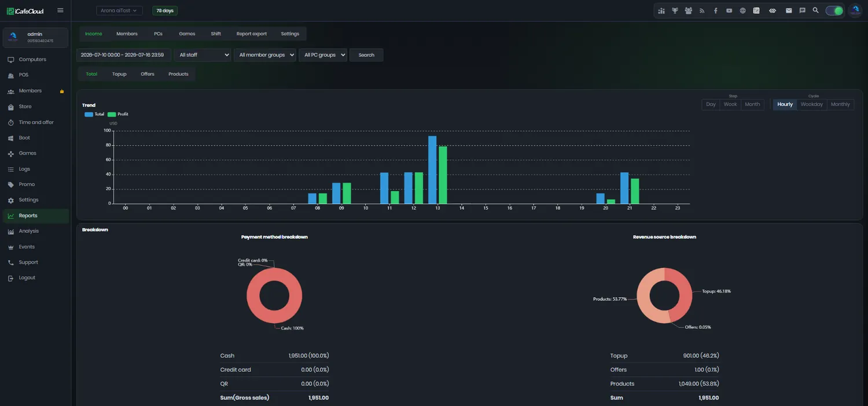Open the globe website icon

[743, 10]
